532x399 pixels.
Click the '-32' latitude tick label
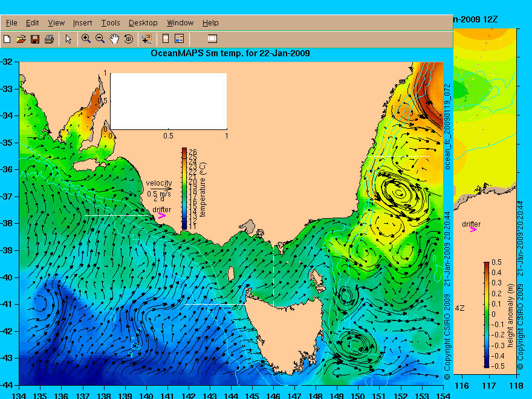click(6, 62)
